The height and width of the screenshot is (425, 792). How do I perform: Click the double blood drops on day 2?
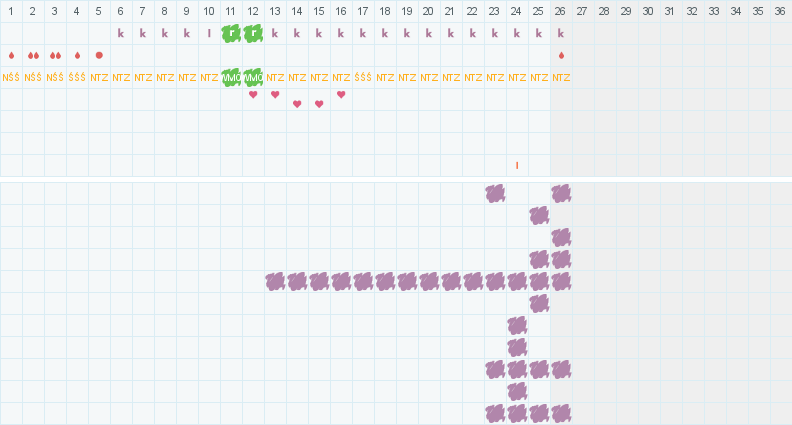(x=33, y=56)
